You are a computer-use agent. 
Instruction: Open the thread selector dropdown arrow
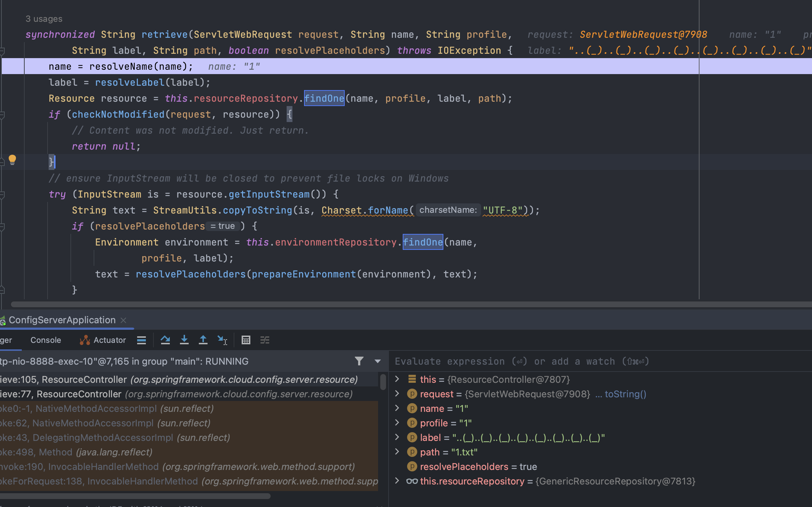(377, 361)
